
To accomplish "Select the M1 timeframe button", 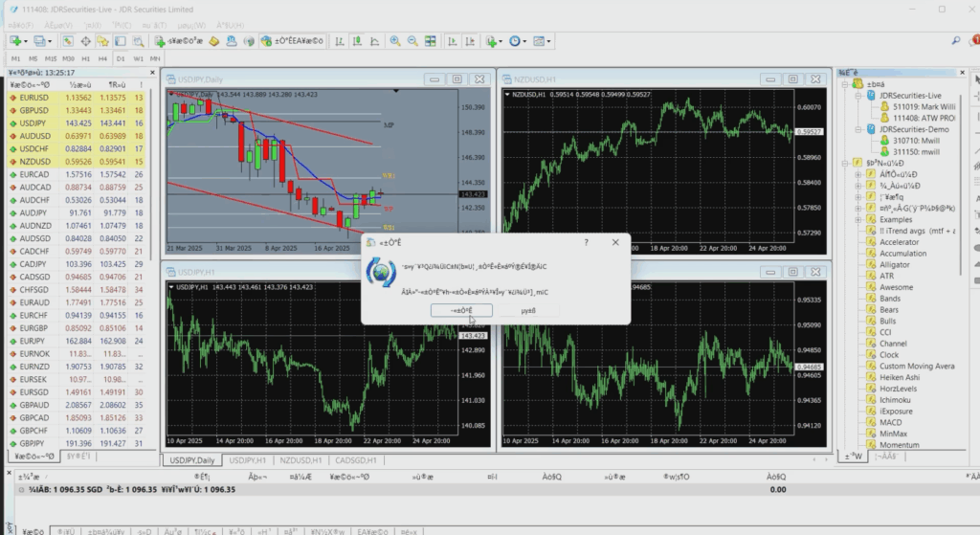I will coord(16,58).
